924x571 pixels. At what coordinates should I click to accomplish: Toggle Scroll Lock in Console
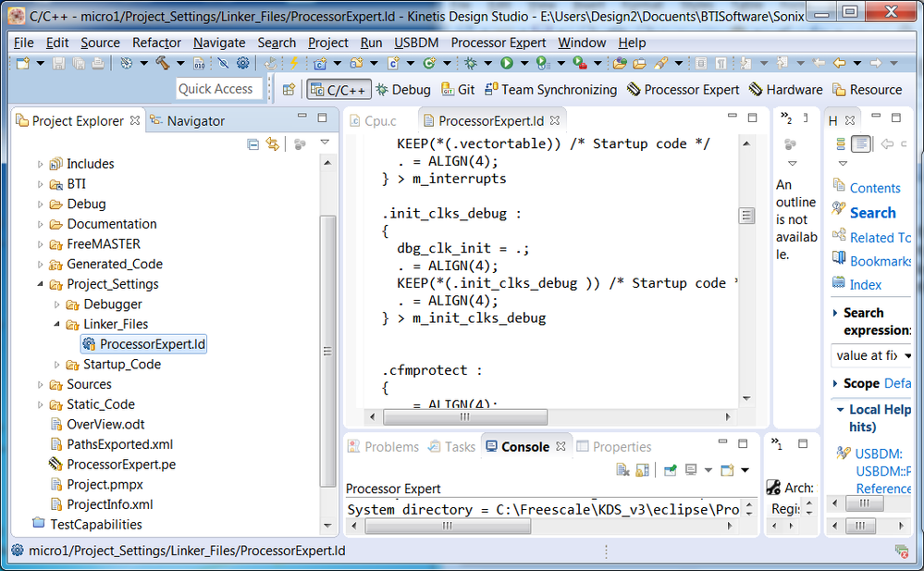click(642, 470)
